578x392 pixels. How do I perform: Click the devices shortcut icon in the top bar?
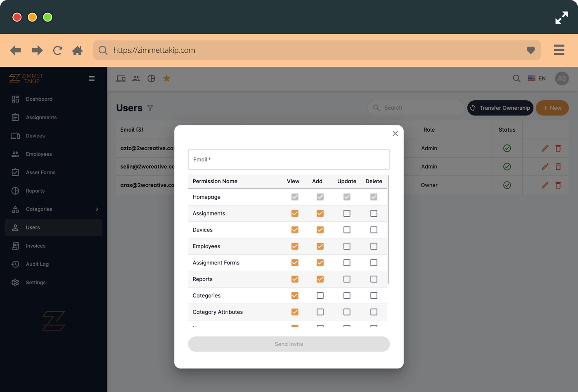tap(121, 78)
